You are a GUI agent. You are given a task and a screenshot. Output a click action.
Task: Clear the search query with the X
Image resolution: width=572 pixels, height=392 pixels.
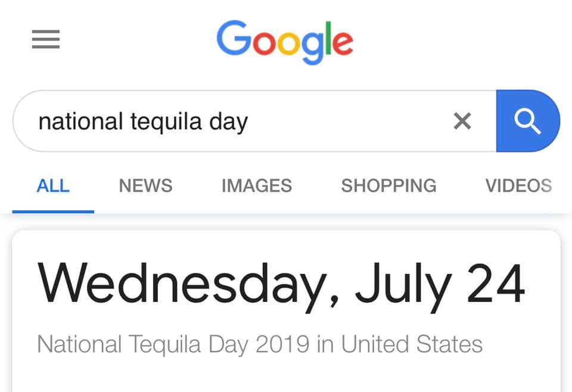pyautogui.click(x=462, y=121)
